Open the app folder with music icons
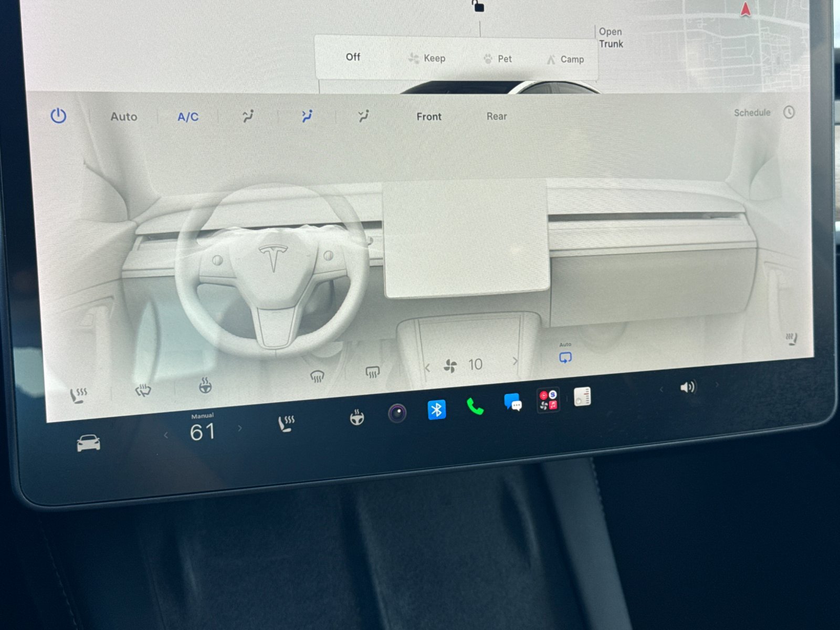Screen dimensions: 840x630 tap(548, 400)
